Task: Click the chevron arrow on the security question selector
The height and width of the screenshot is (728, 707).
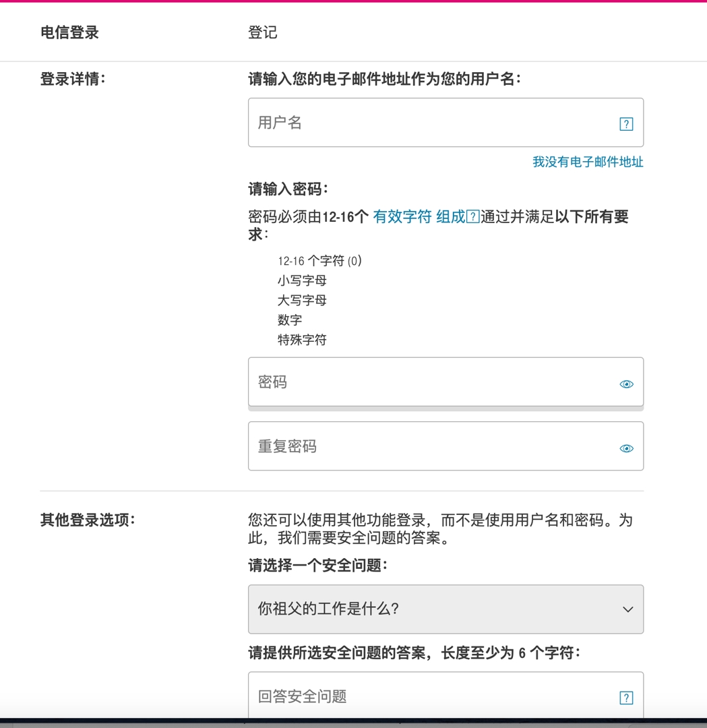Action: tap(627, 609)
